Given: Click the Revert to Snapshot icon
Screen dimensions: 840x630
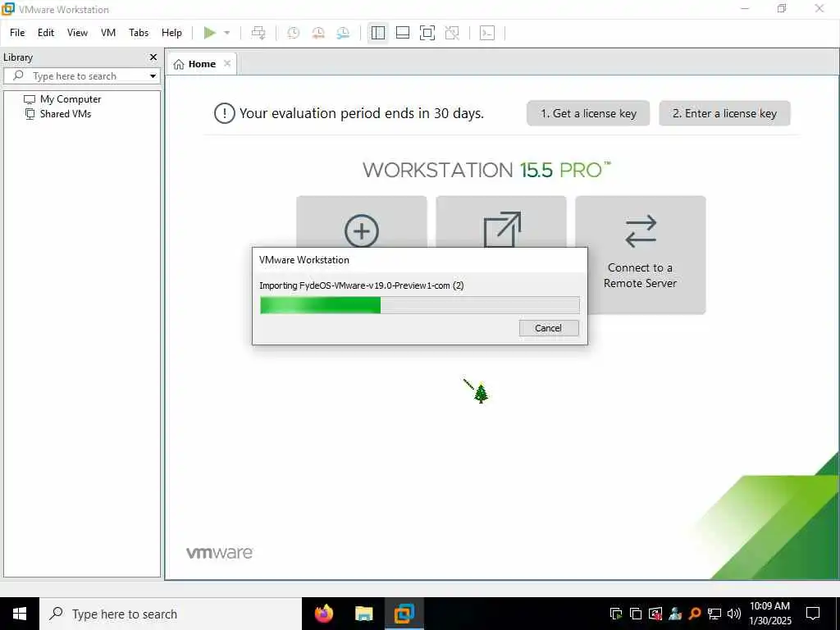Looking at the screenshot, I should [318, 33].
